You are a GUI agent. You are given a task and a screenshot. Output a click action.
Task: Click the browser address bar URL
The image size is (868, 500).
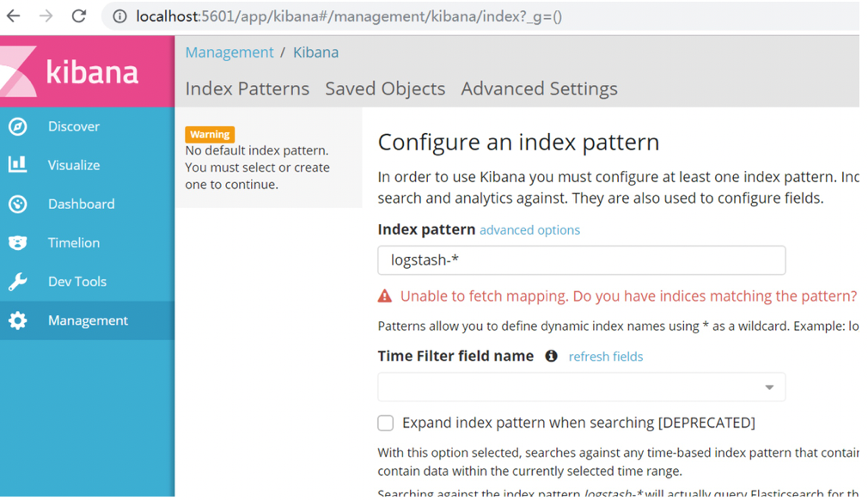coord(349,16)
